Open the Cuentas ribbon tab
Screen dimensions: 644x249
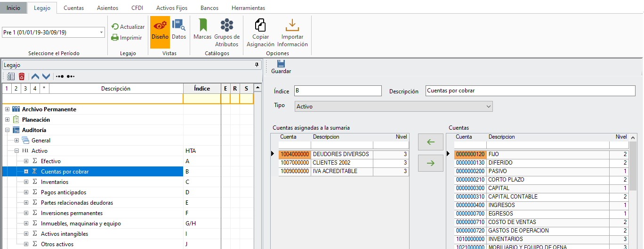(x=73, y=8)
